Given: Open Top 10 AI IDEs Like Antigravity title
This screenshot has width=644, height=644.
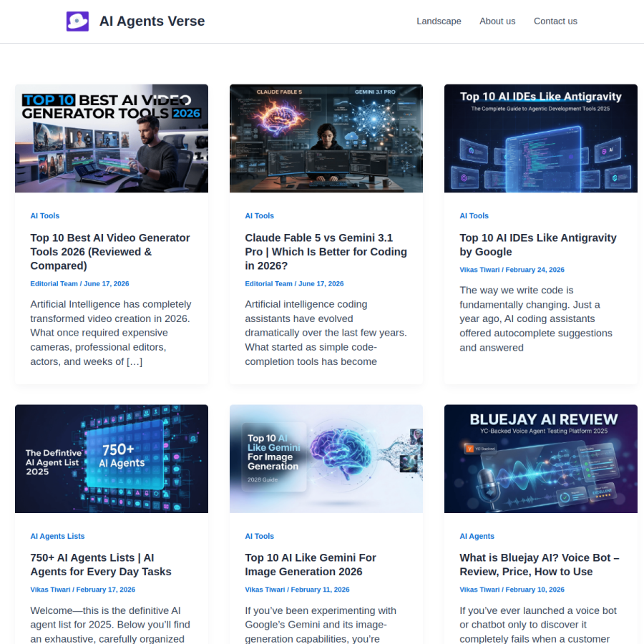Looking at the screenshot, I should [x=538, y=245].
